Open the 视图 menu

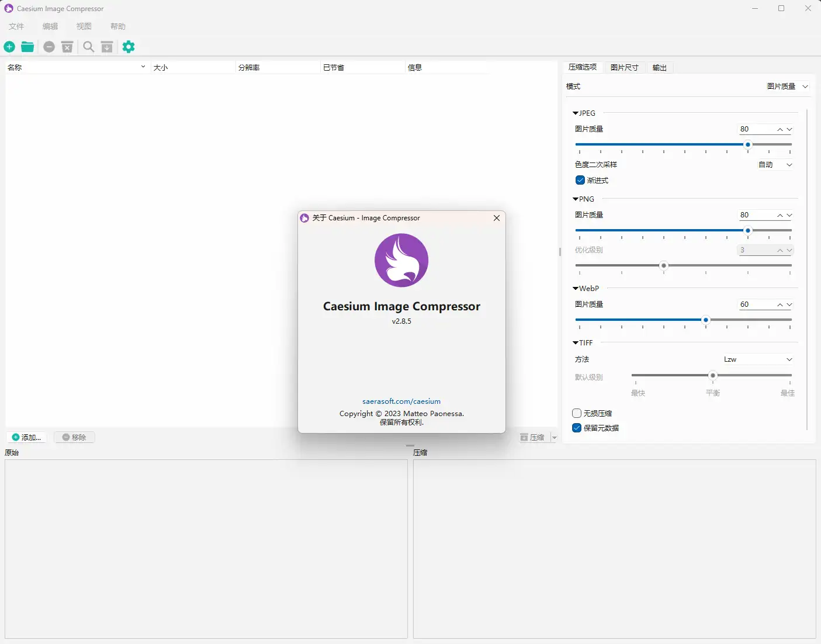84,26
